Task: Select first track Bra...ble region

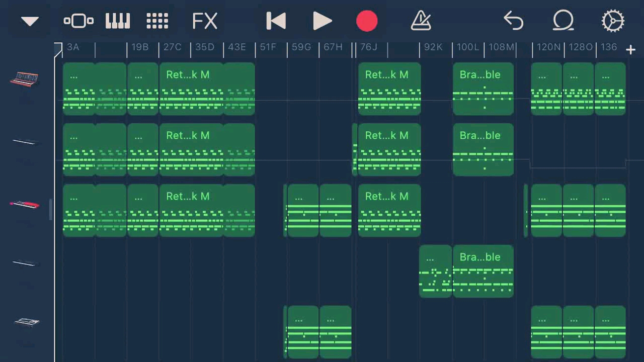Action: 483,89
